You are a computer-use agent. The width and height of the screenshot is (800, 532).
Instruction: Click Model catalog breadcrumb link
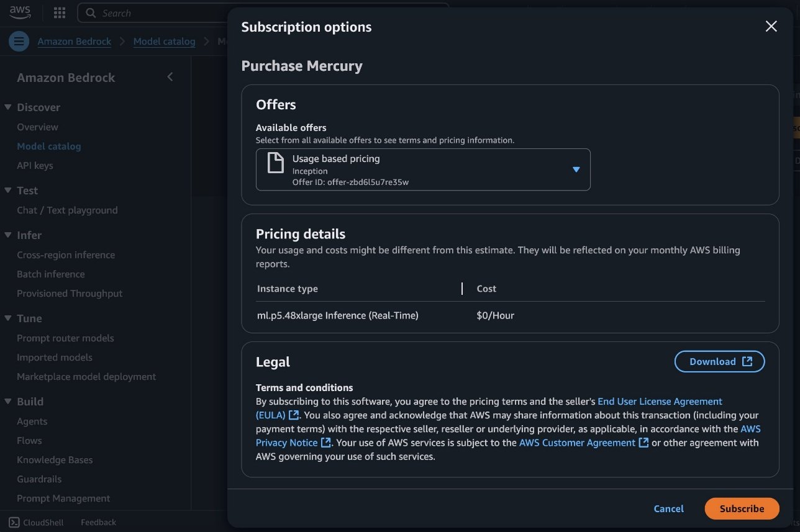pyautogui.click(x=164, y=42)
